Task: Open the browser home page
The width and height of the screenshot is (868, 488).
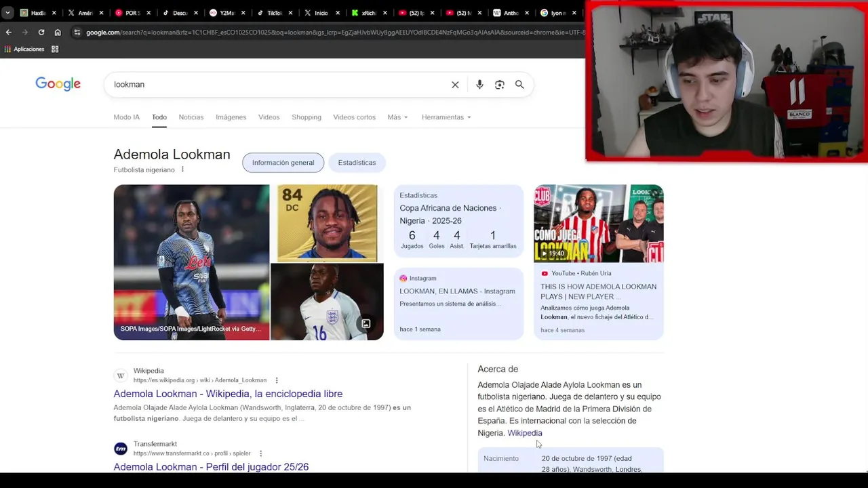Action: point(58,32)
